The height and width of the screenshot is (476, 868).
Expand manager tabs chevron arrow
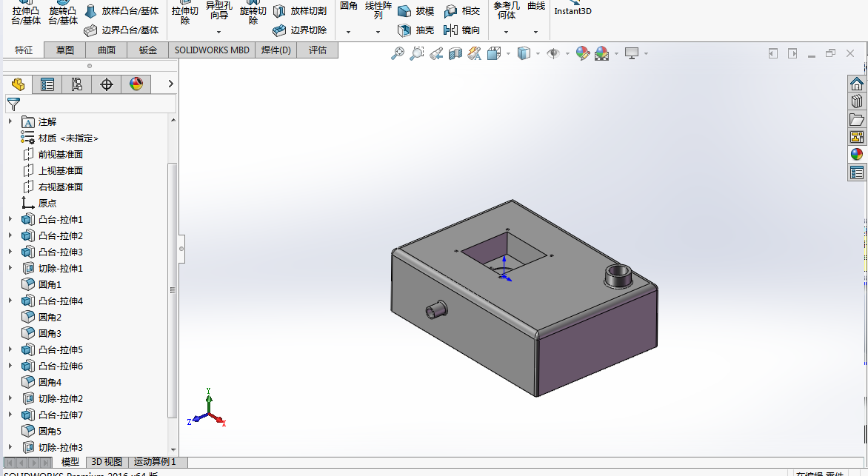(x=170, y=84)
